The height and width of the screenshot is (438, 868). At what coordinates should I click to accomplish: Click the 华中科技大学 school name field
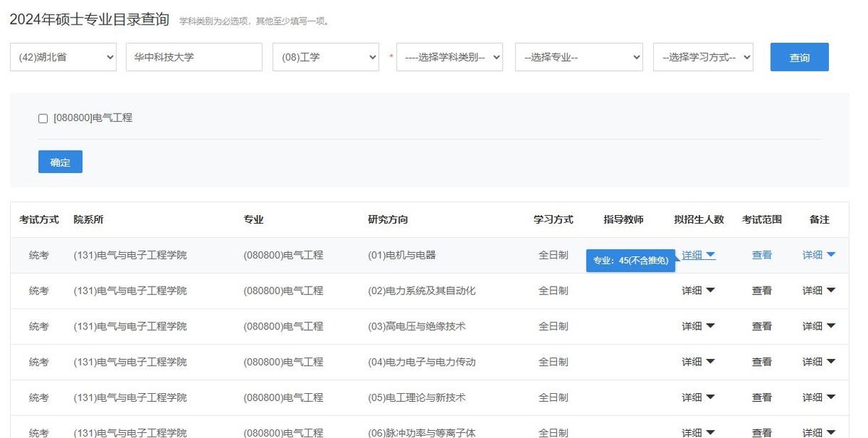click(x=194, y=57)
